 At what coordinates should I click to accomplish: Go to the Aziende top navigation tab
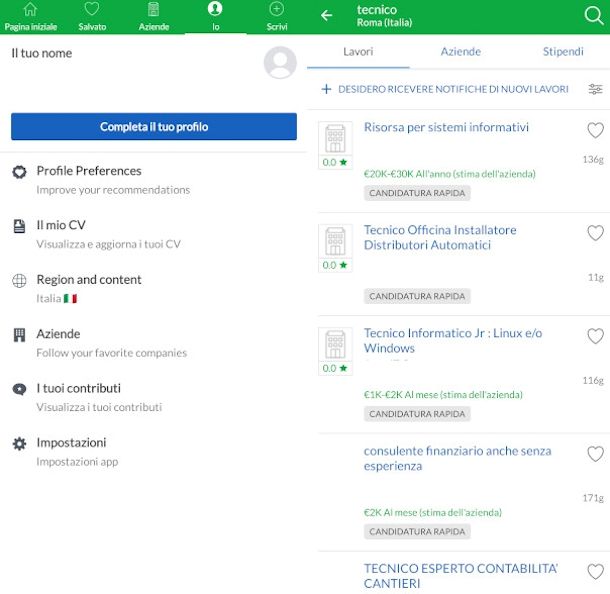tap(153, 17)
